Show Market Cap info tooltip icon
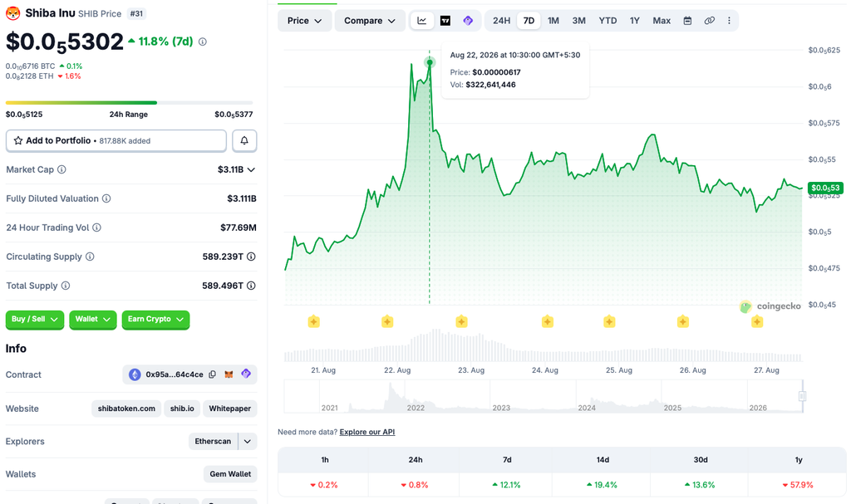Image resolution: width=851 pixels, height=504 pixels. (x=61, y=169)
